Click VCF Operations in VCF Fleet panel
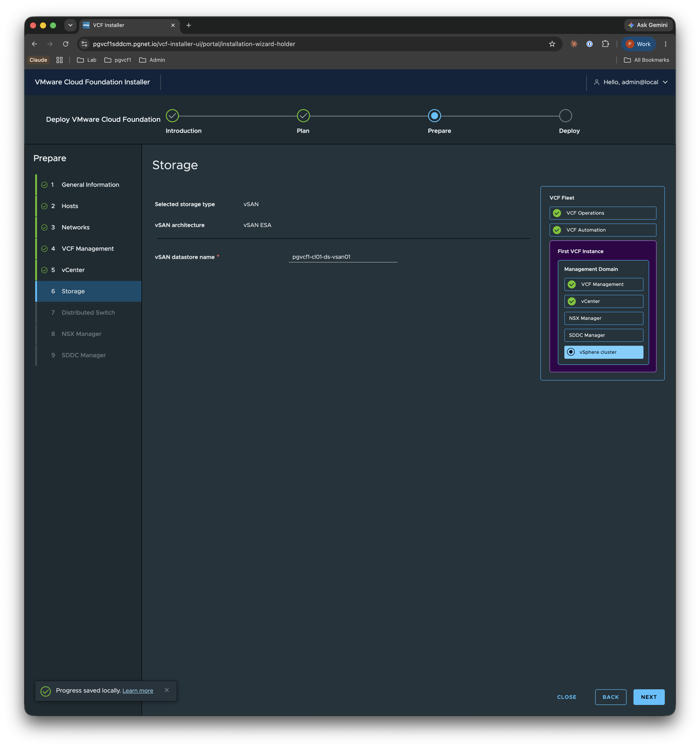Screen dimensions: 700x748 click(x=603, y=213)
